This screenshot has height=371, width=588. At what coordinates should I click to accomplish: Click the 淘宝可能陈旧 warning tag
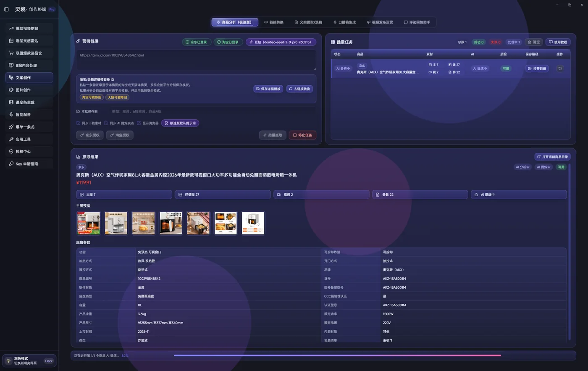[x=92, y=97]
